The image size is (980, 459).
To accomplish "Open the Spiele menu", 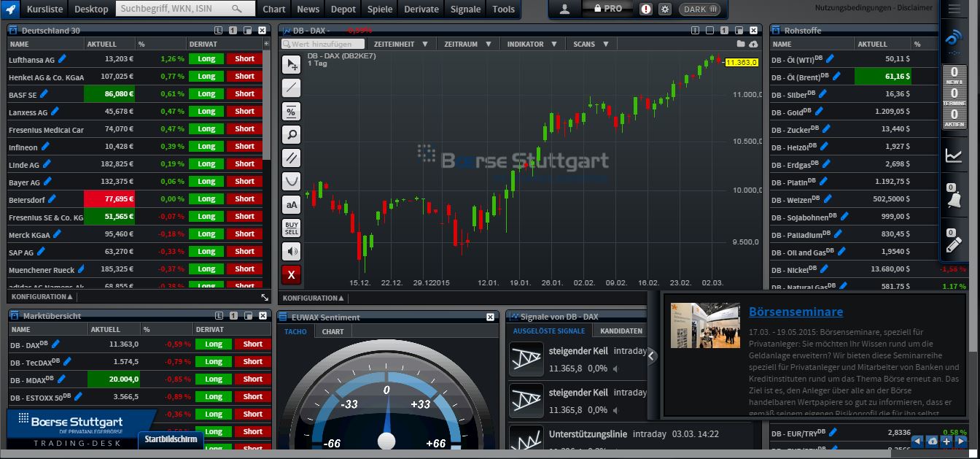I will coord(380,9).
